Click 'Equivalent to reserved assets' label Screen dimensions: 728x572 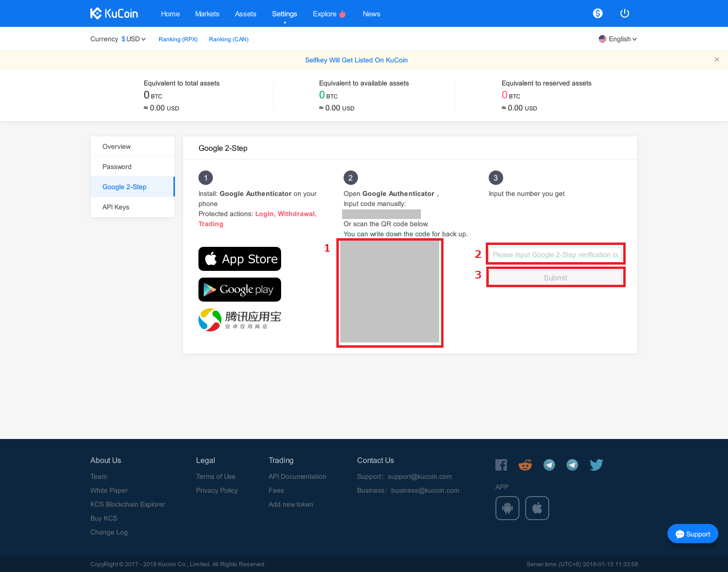click(x=546, y=83)
